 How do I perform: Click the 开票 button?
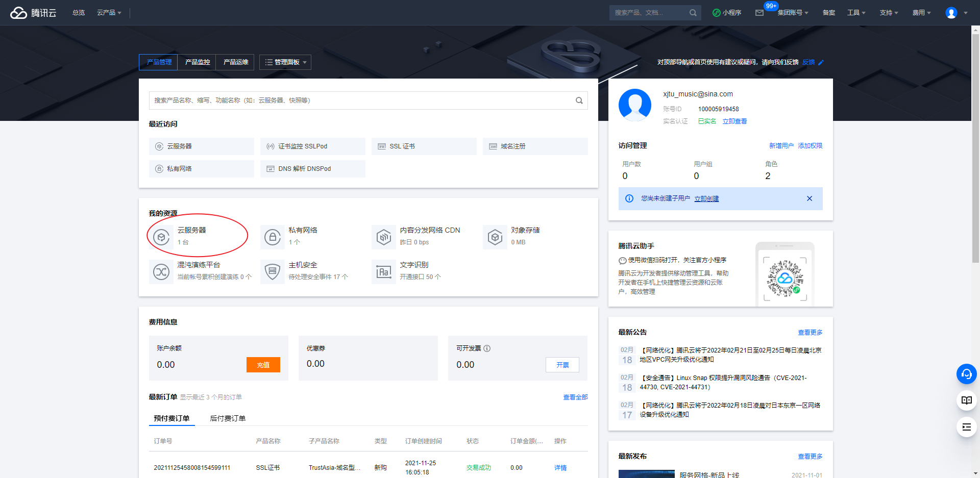[562, 365]
